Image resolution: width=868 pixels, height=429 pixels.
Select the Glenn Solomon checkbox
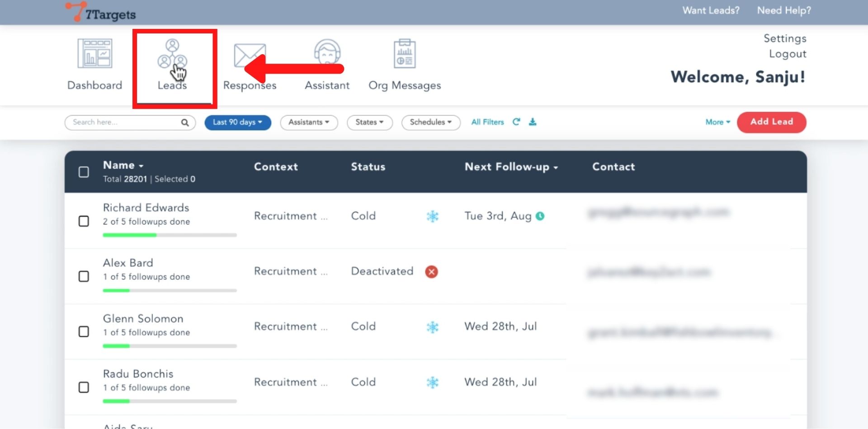tap(84, 332)
